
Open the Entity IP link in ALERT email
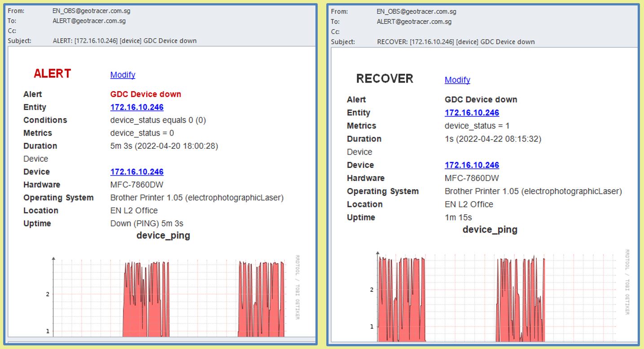click(137, 107)
